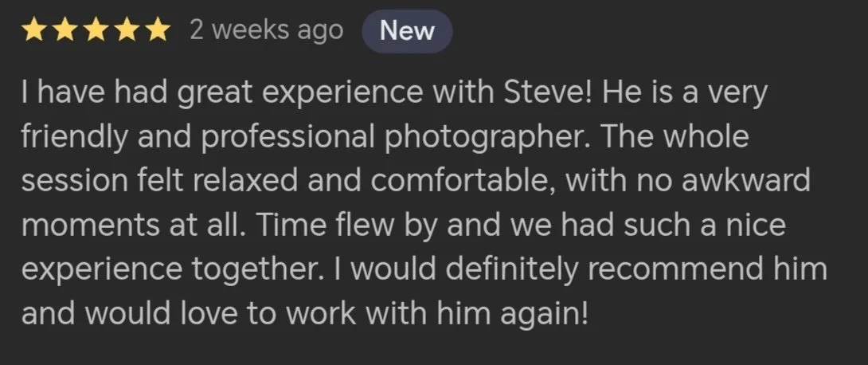Click the "New" badge beside the date
Viewport: 868px width, 365px height.
tap(407, 31)
